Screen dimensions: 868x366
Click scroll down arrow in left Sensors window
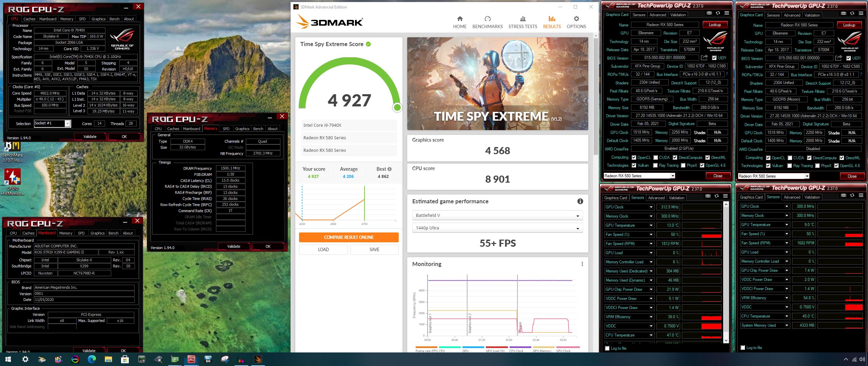click(726, 340)
